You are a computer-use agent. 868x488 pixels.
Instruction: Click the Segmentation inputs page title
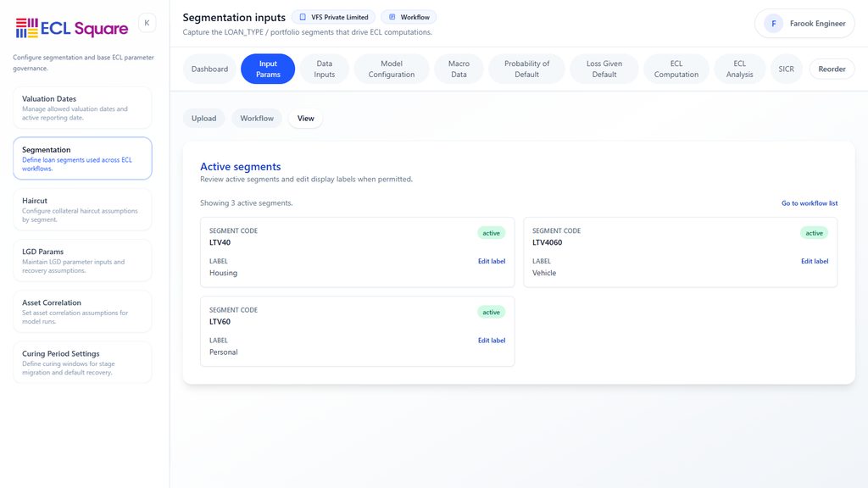234,18
